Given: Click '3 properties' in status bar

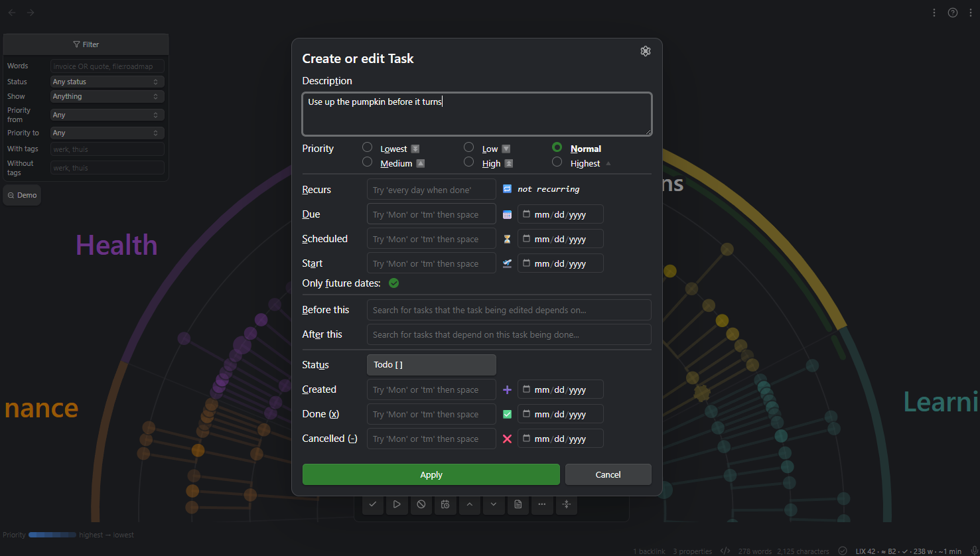Looking at the screenshot, I should (x=692, y=551).
